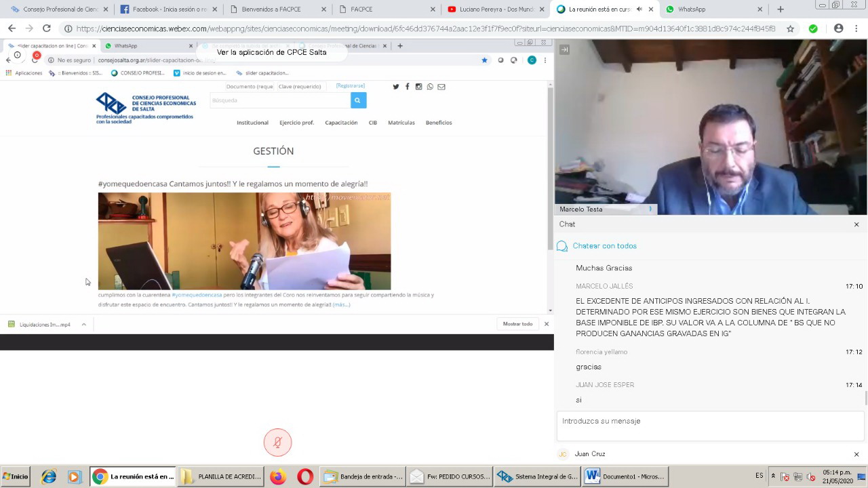The height and width of the screenshot is (488, 868).
Task: Open the Windows Inicio start button
Action: click(x=16, y=476)
